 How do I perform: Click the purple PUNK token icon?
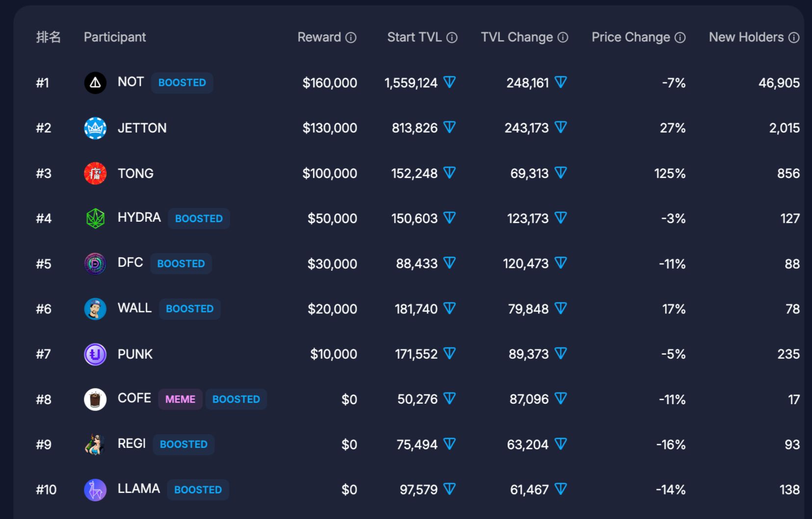tap(95, 354)
